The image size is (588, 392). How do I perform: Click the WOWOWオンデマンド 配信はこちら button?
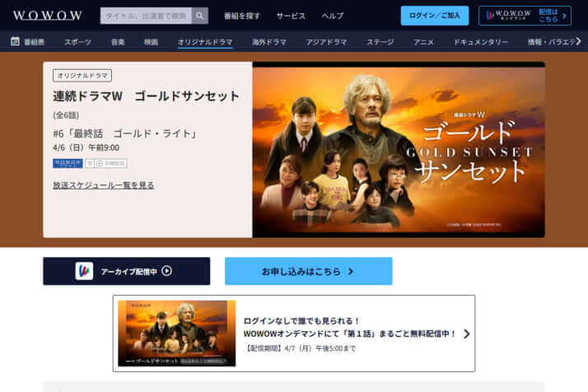click(x=525, y=16)
